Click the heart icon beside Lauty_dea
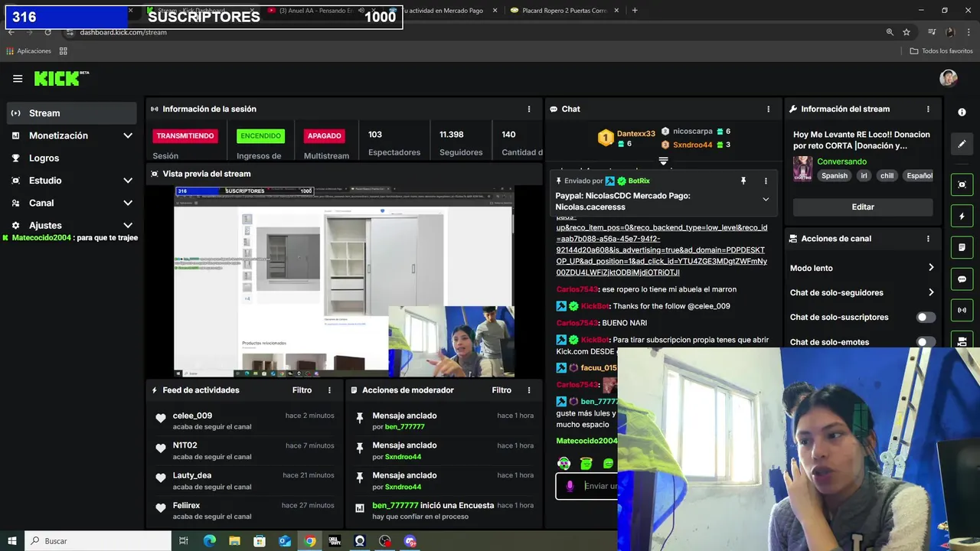The height and width of the screenshot is (551, 980). [x=160, y=478]
